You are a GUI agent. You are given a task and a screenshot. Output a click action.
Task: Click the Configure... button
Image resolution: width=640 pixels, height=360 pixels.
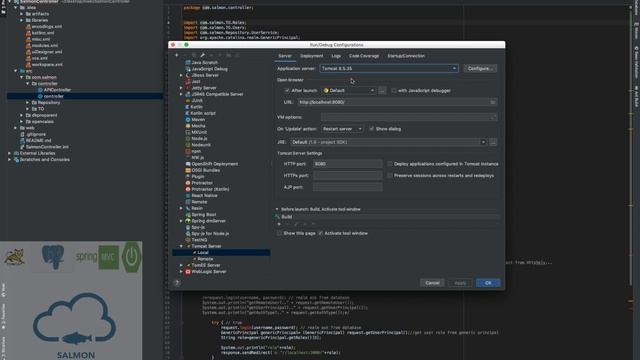point(480,69)
